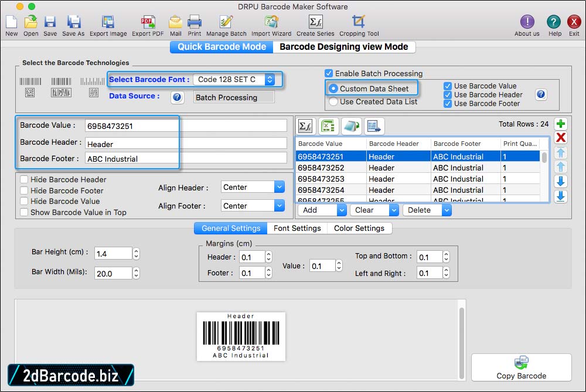
Task: Toggle Enable Batch Processing checkbox
Action: 329,73
